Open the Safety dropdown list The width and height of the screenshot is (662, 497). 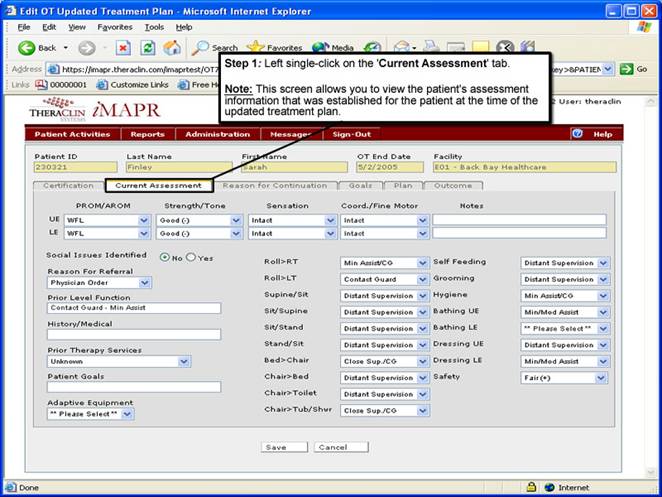(601, 378)
